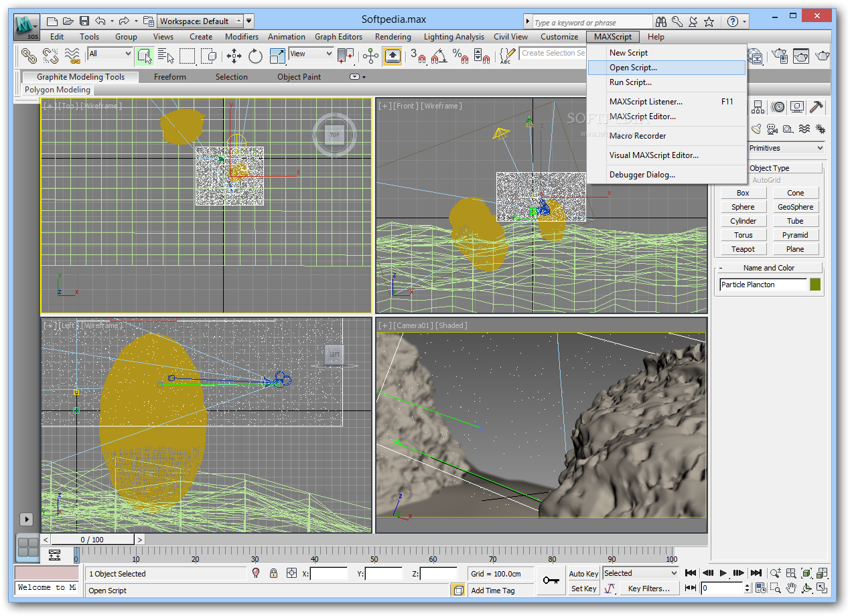850x616 pixels.
Task: Choose MAXScript Listener... menu entry
Action: click(x=666, y=102)
